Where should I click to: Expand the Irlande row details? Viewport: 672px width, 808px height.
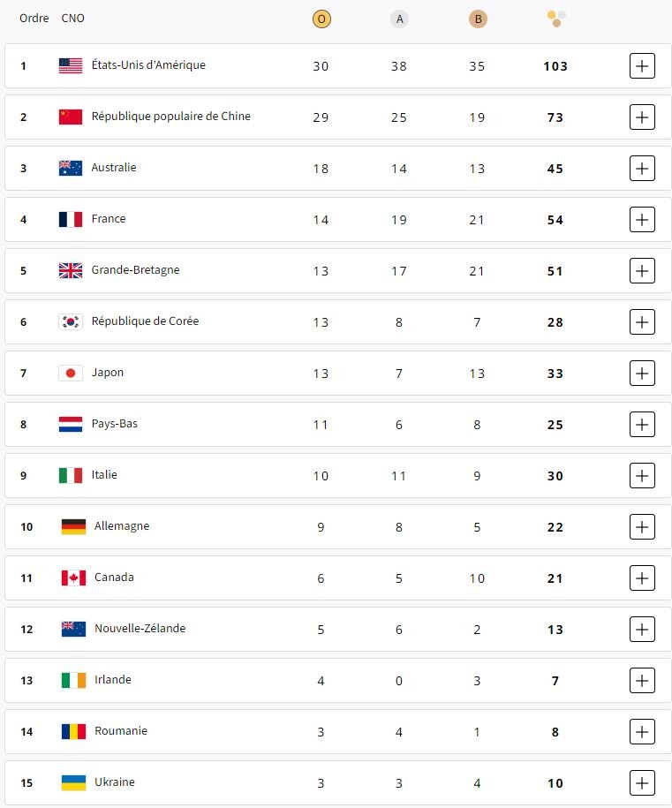(x=642, y=681)
